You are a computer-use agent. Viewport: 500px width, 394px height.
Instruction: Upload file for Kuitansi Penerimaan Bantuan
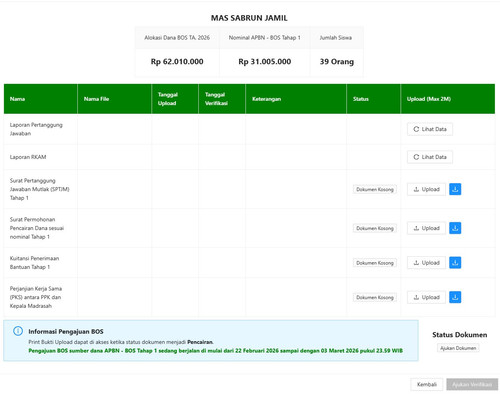(426, 263)
